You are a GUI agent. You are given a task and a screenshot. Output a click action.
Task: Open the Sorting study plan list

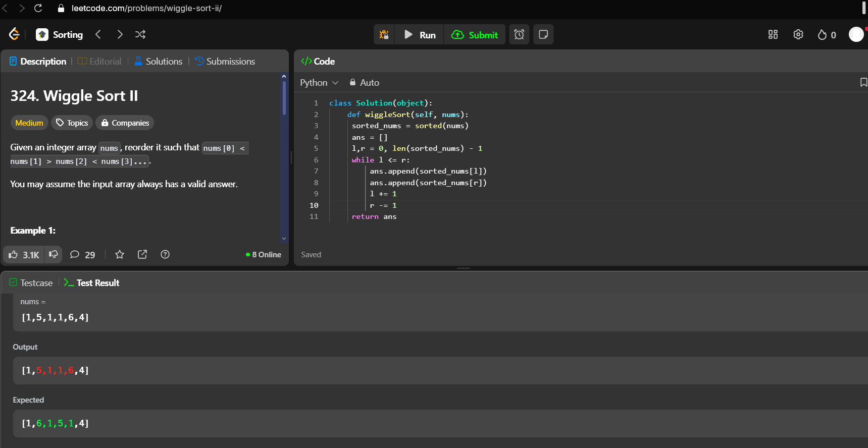(60, 34)
